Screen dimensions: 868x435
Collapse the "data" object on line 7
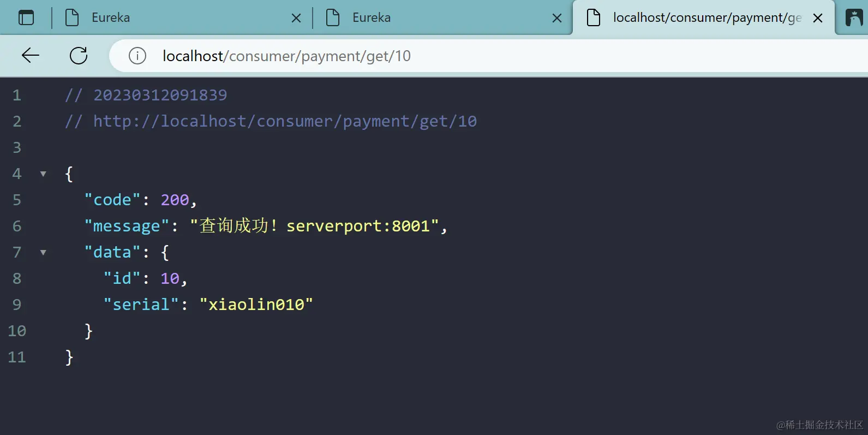click(x=43, y=253)
